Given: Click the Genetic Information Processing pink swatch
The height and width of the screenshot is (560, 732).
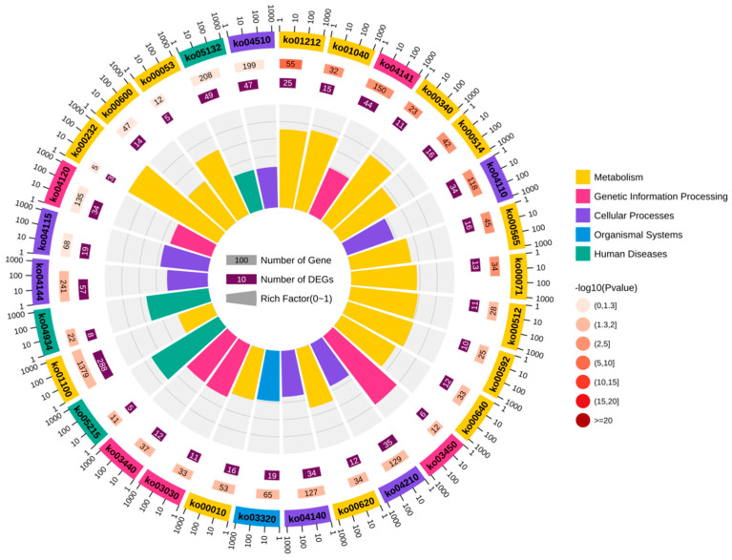Looking at the screenshot, I should pos(582,196).
